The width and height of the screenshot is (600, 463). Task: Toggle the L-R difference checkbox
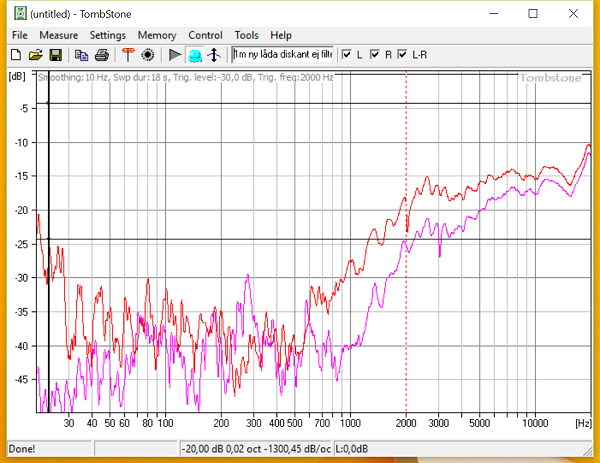(402, 54)
